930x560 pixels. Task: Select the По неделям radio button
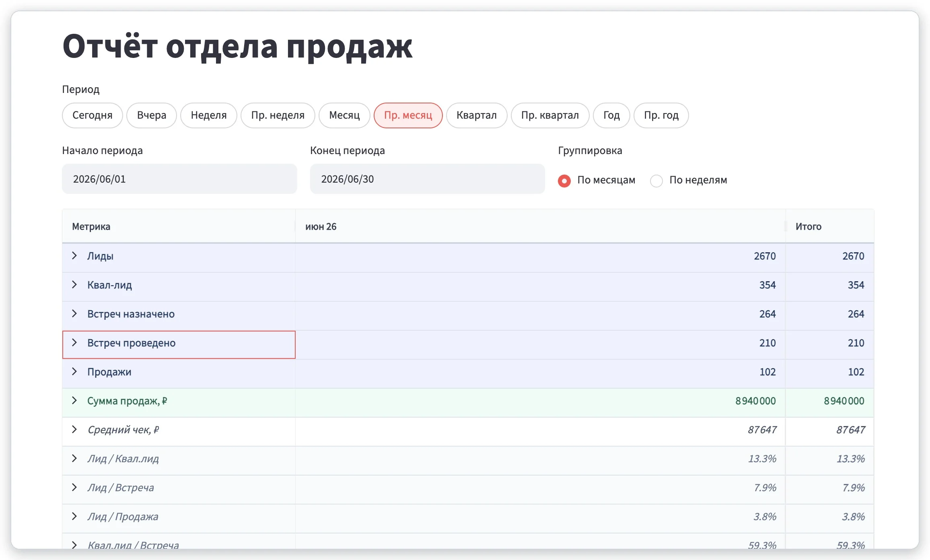click(656, 181)
